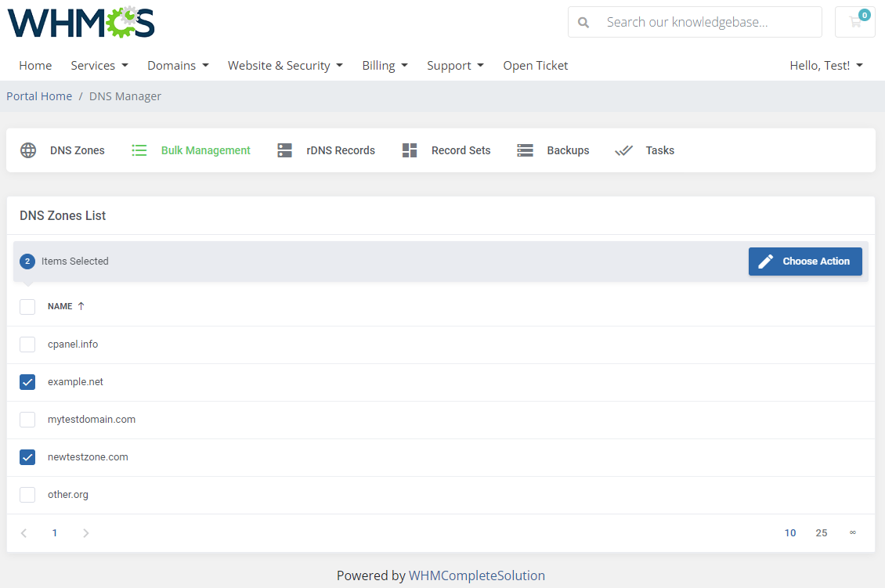
Task: Open the Services dropdown menu
Action: click(x=99, y=66)
